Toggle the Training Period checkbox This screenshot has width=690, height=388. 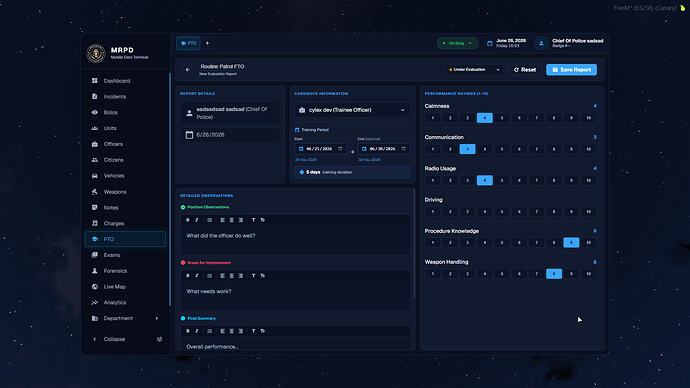coord(297,130)
